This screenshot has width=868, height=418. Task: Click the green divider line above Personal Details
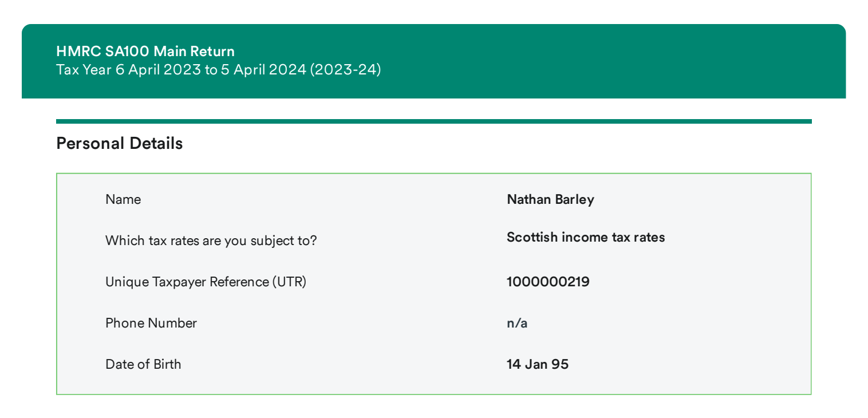point(433,121)
